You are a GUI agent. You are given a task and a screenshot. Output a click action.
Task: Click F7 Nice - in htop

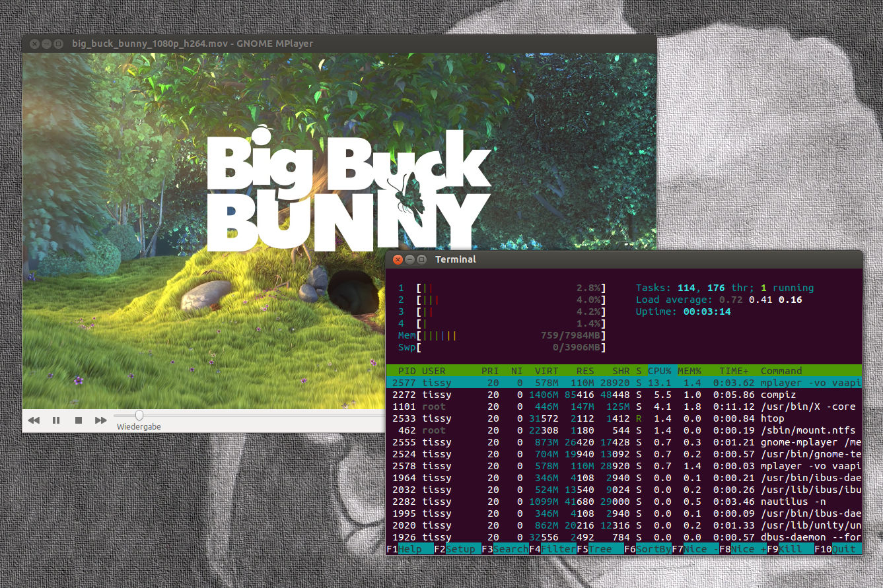(695, 549)
